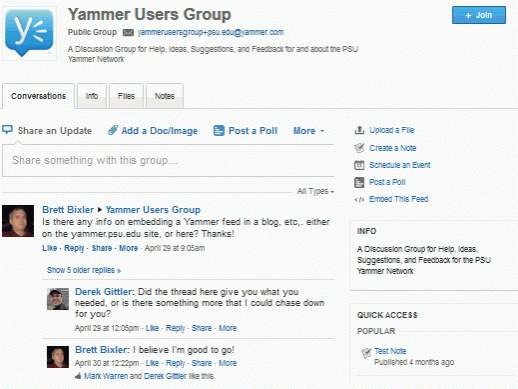Share Brett Bixler's original post

(102, 248)
